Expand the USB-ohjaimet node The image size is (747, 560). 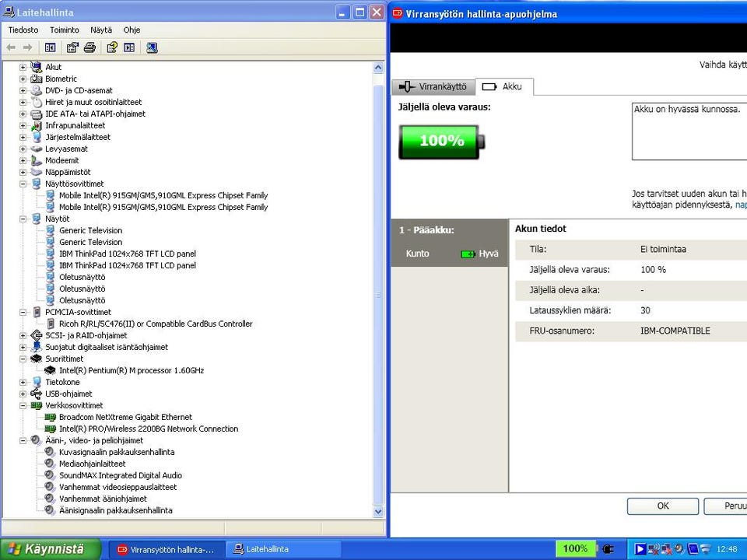[23, 394]
